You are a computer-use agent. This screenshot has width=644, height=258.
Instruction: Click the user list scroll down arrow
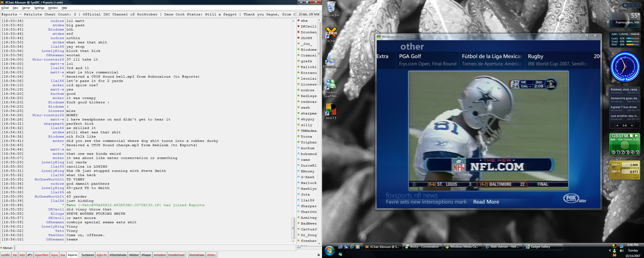pos(319,244)
